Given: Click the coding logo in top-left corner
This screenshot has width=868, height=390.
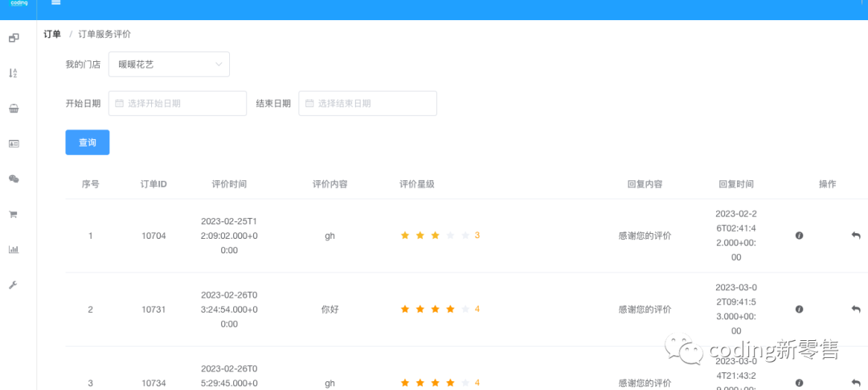Looking at the screenshot, I should pos(18,2).
